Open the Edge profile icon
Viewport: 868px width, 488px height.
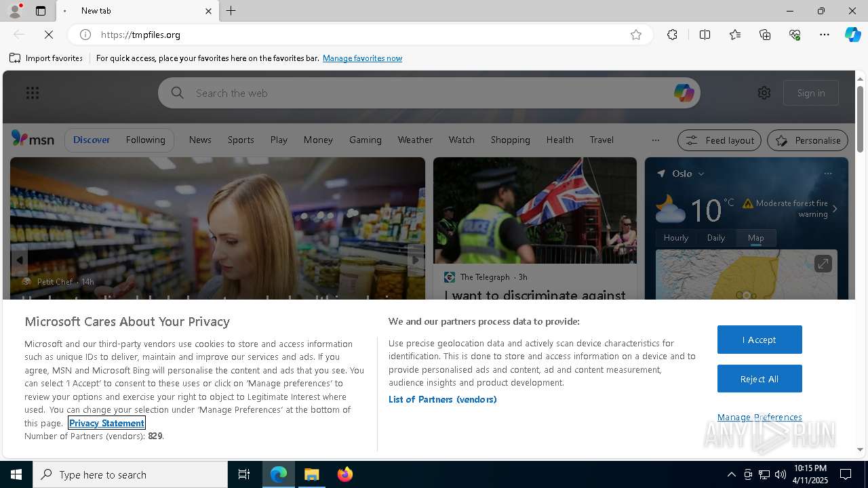click(x=14, y=11)
